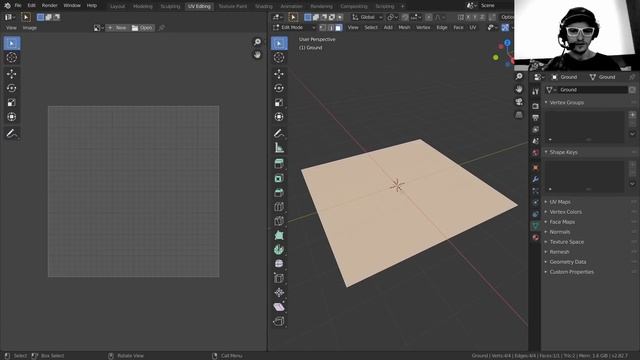Select the Scale tool in UV editor
Image resolution: width=640 pixels, height=360 pixels.
pos(12,102)
